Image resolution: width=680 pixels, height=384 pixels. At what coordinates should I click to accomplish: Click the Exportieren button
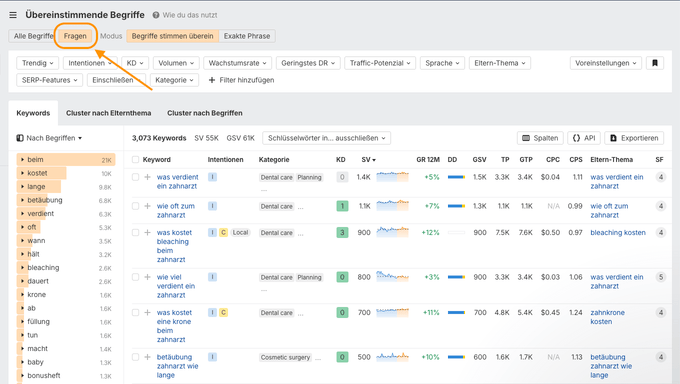click(x=634, y=138)
